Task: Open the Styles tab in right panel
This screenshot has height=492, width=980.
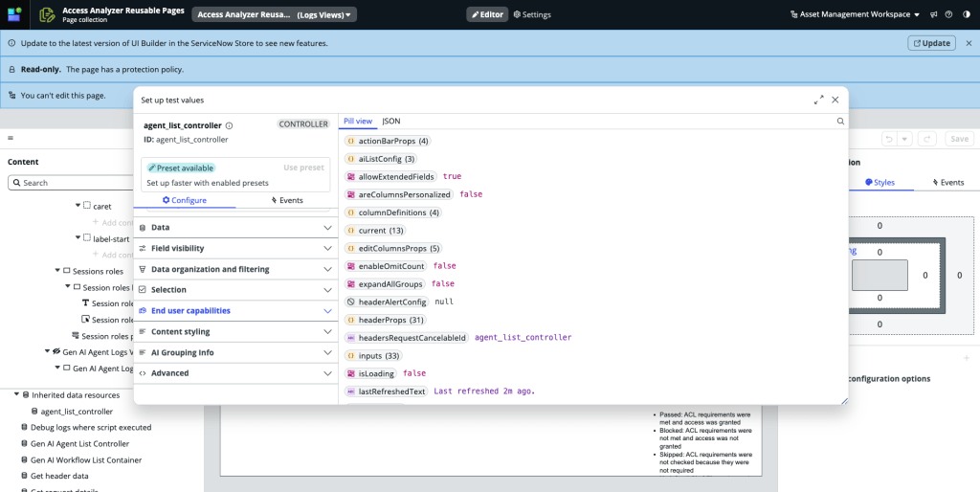Action: click(x=880, y=183)
